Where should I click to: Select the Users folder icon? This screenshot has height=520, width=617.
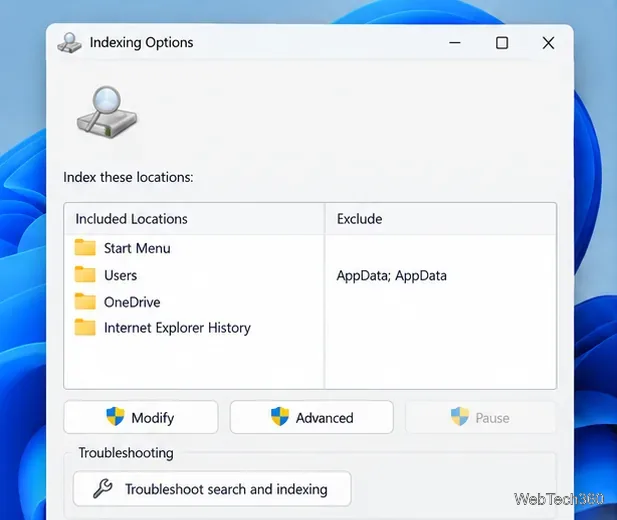(85, 274)
